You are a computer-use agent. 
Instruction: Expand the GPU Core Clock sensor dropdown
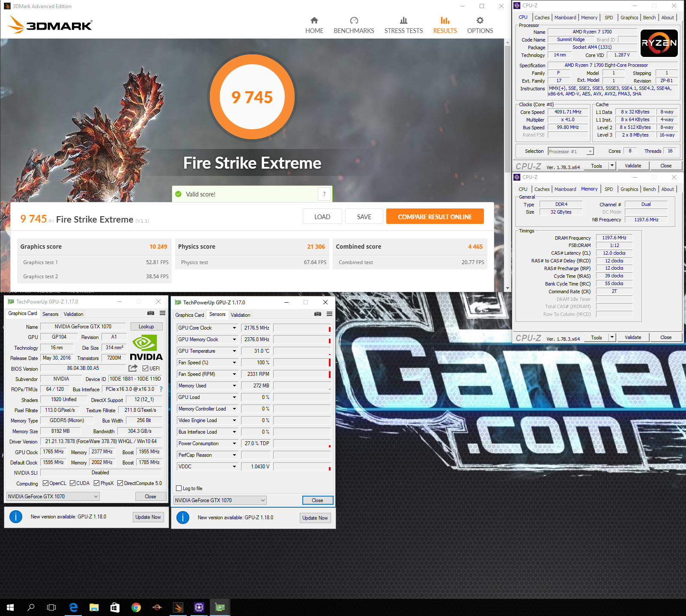[x=234, y=328]
